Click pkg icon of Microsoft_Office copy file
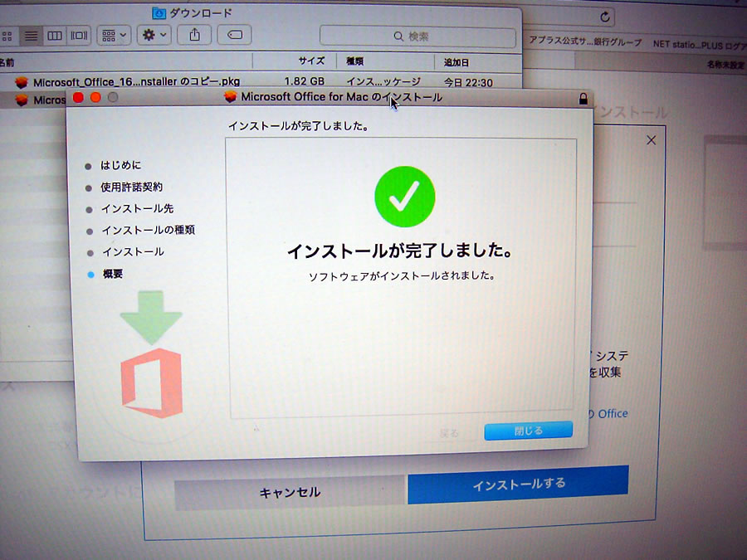The image size is (747, 560). coord(22,82)
